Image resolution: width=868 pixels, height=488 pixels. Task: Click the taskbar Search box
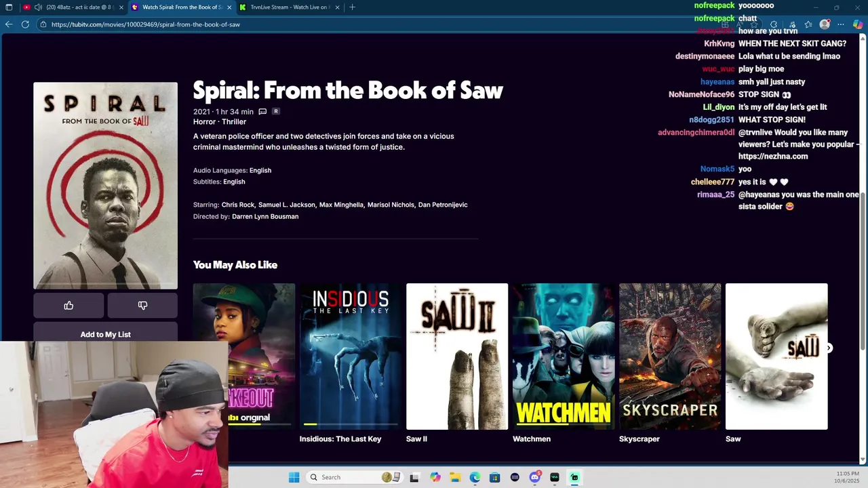(354, 477)
